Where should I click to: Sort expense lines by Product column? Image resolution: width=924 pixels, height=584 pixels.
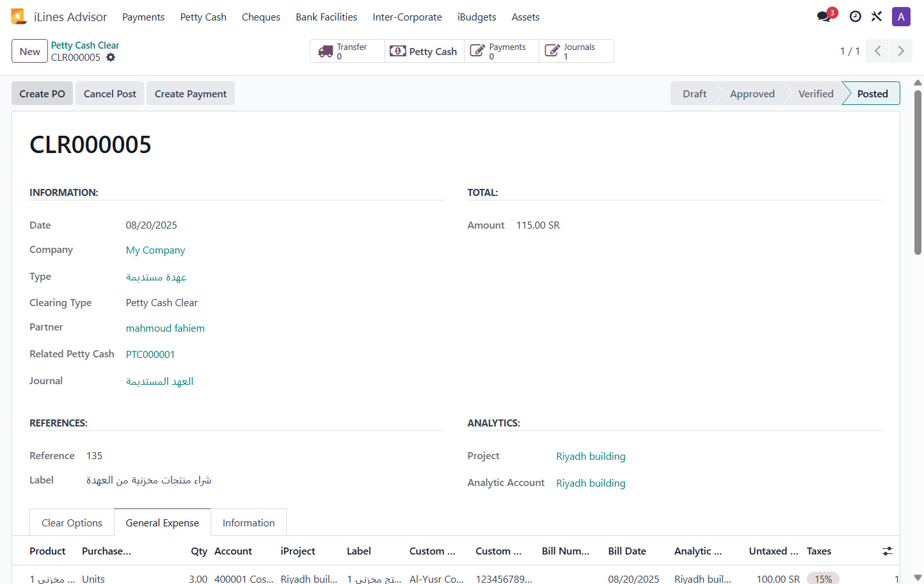[x=47, y=551]
